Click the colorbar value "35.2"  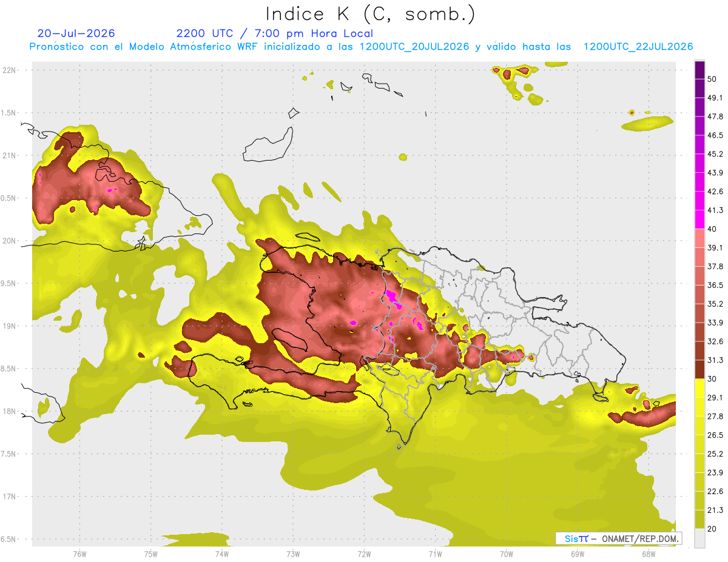pyautogui.click(x=715, y=304)
